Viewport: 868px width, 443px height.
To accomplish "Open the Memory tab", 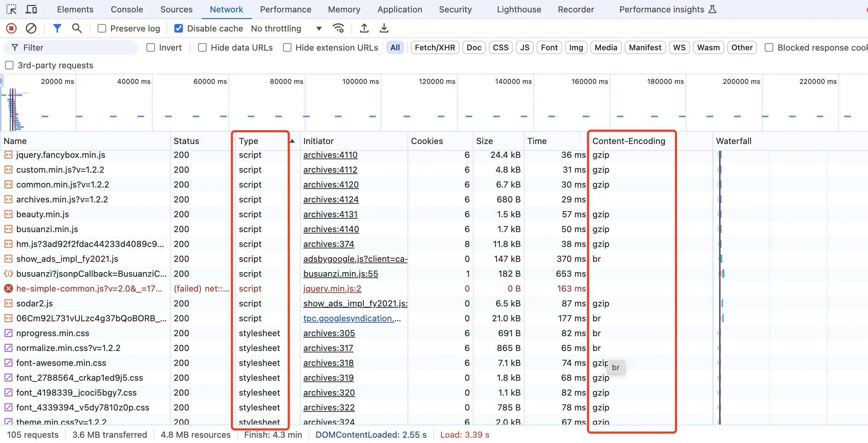I will tap(344, 10).
